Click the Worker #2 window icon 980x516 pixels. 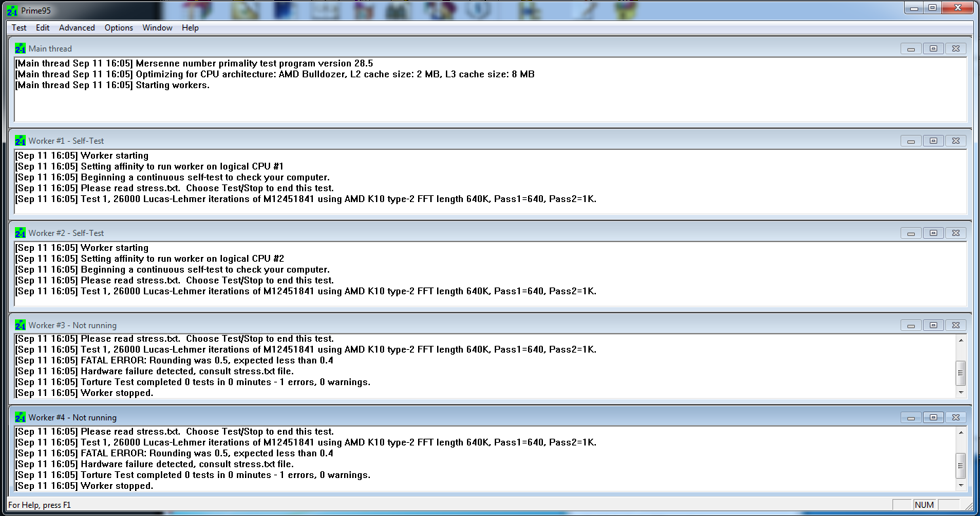(20, 233)
